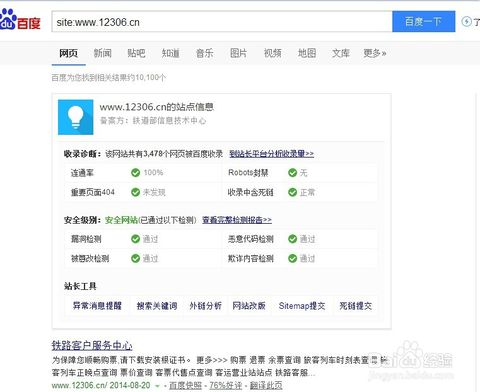The image size is (480, 392).
Task: Open the 地图 tab
Action: point(307,53)
